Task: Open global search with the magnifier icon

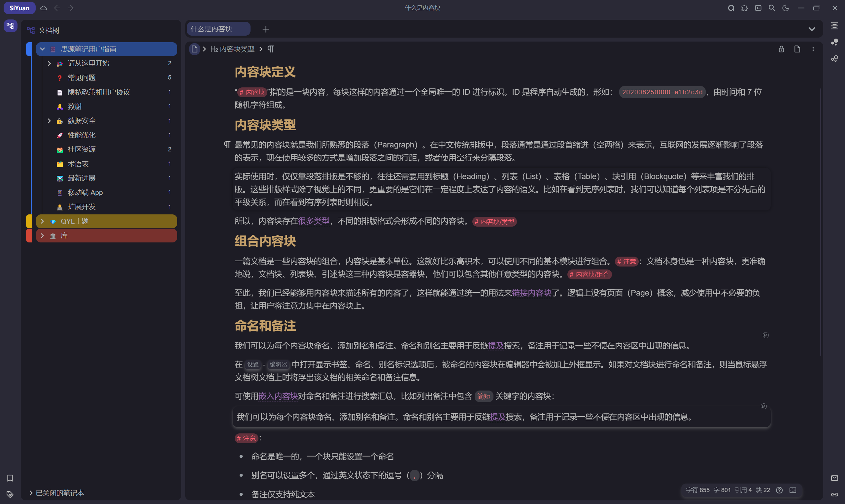Action: click(x=772, y=8)
